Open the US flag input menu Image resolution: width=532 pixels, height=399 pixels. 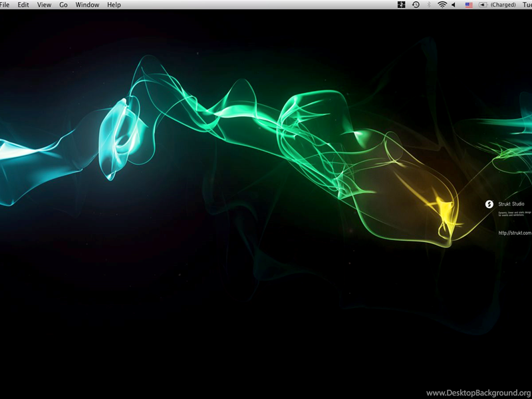469,5
